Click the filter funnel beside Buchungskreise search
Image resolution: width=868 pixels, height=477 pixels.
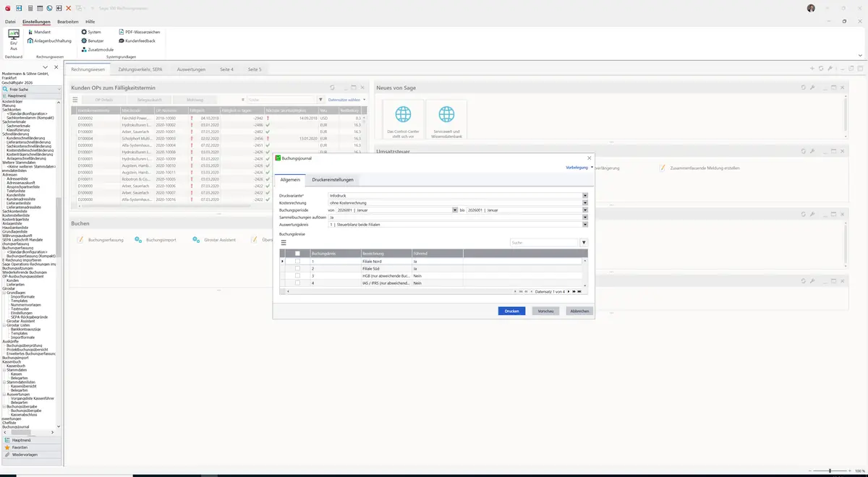coord(584,243)
